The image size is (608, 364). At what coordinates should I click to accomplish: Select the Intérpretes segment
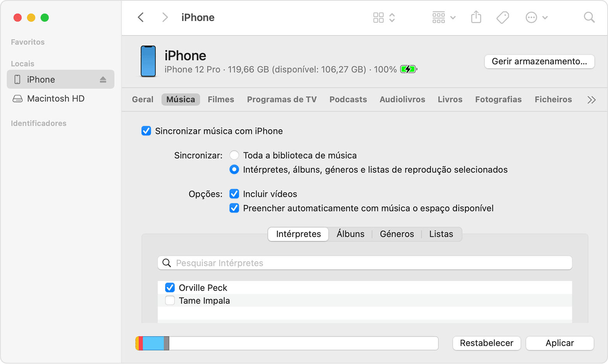pos(299,234)
